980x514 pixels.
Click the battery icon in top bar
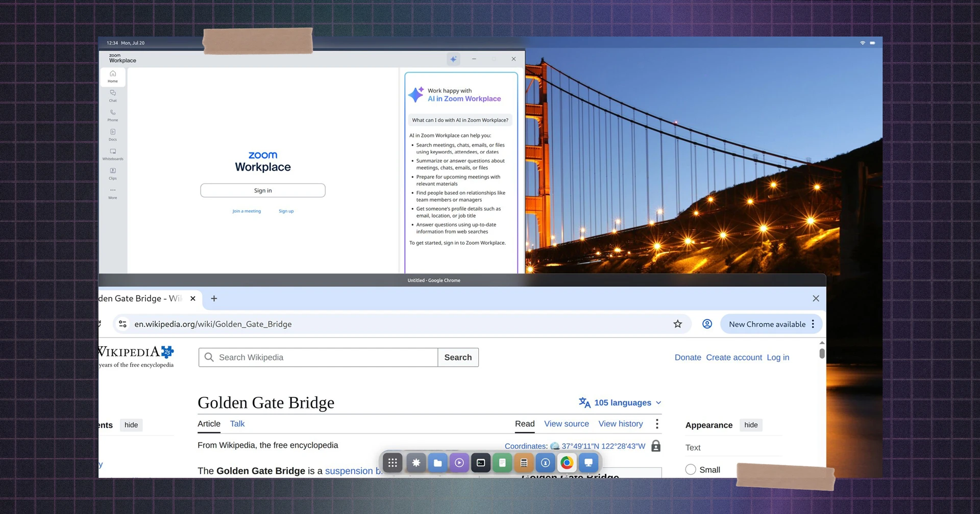click(x=873, y=43)
